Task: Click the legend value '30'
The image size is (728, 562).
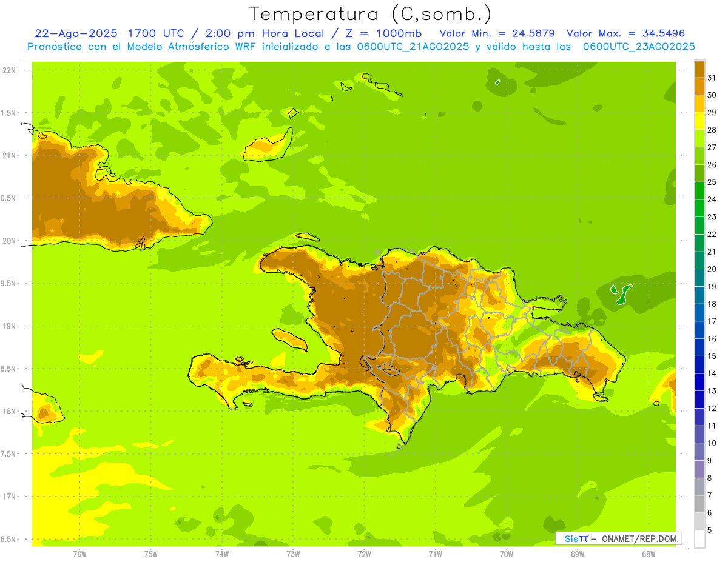Action: click(712, 95)
